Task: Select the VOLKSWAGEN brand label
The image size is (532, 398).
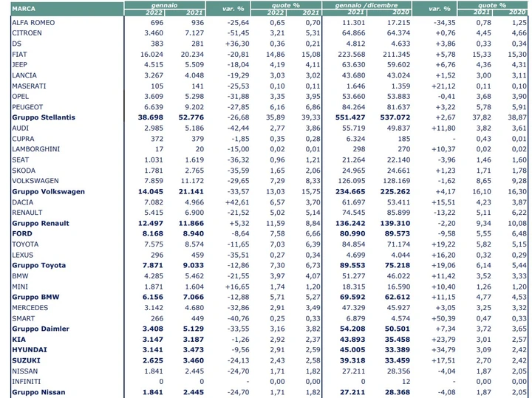Action: (35, 181)
